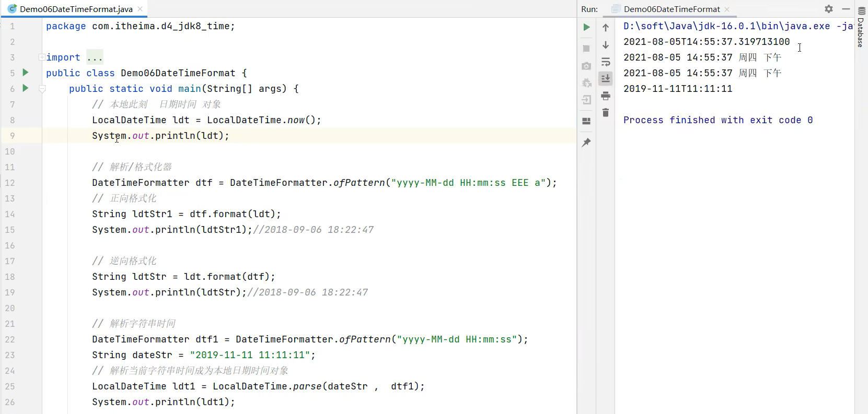
Task: Open the Database side tool window
Action: [861, 29]
